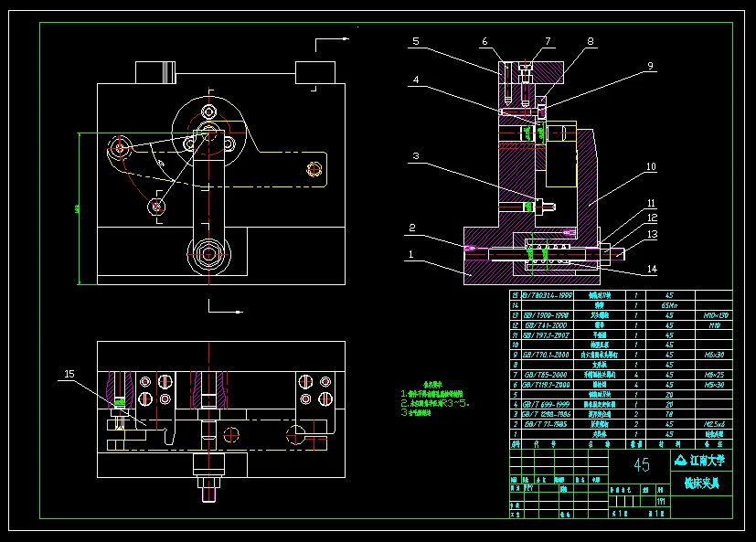Click callout number 5 in the section view
756x542 pixels.
coord(416,41)
